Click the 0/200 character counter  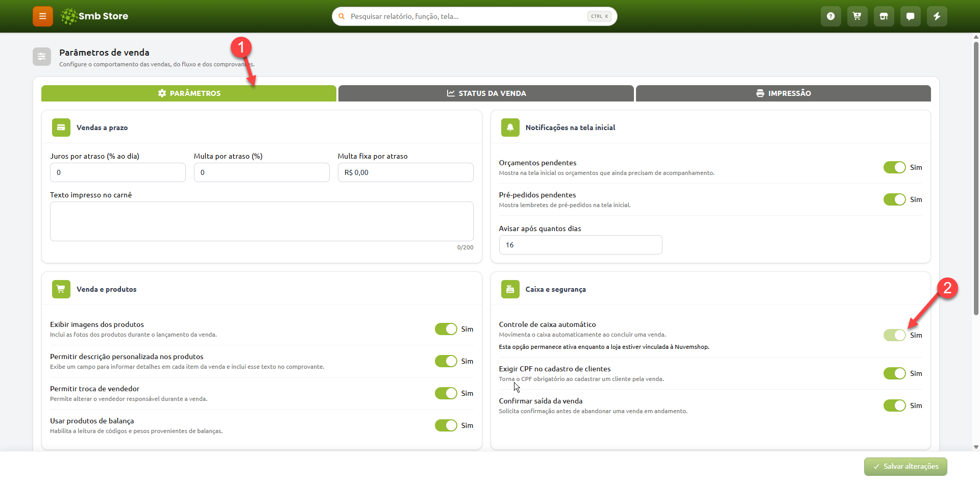coord(465,247)
